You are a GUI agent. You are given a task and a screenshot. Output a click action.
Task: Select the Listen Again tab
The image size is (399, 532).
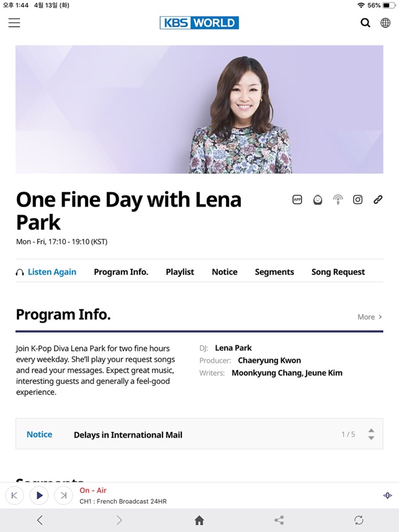pos(46,272)
